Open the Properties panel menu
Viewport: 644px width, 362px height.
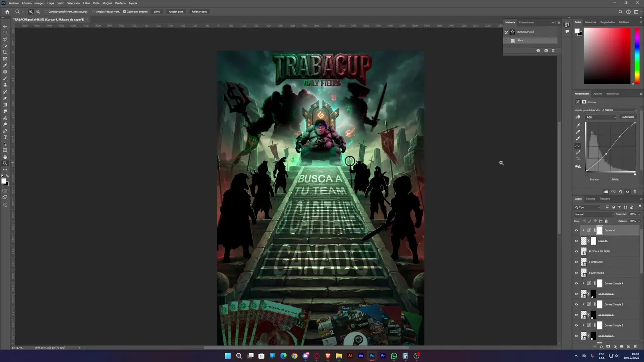[641, 94]
